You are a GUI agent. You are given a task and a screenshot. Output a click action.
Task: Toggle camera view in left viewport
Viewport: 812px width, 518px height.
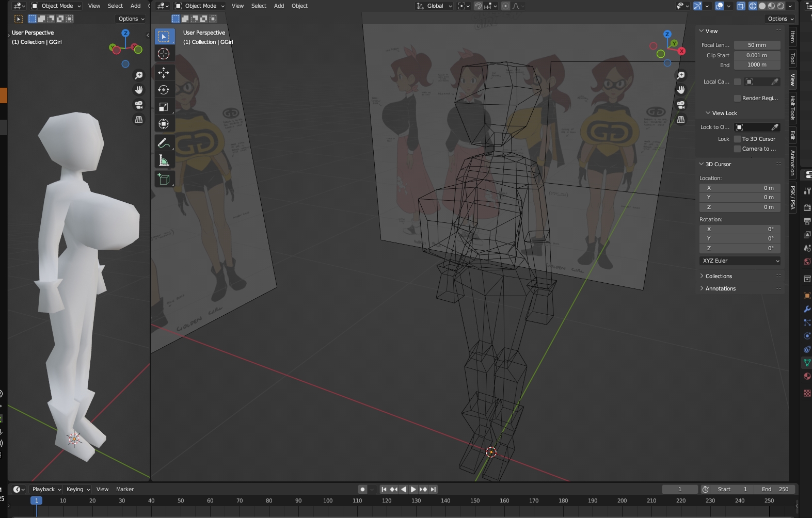[139, 105]
